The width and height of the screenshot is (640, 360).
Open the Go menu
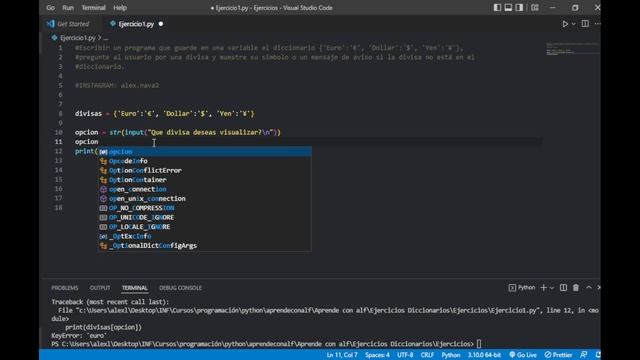pyautogui.click(x=51, y=8)
